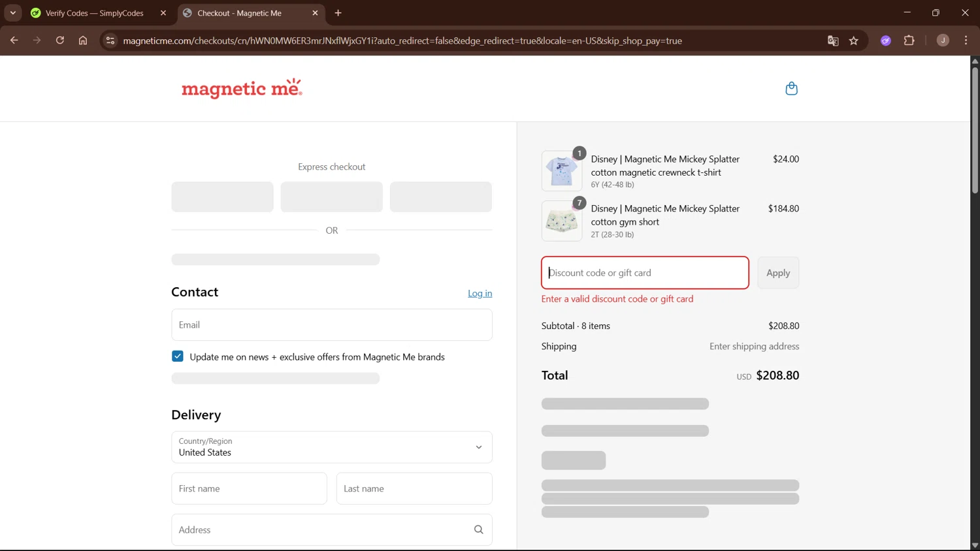Image resolution: width=980 pixels, height=551 pixels.
Task: Restore down the browser window
Action: (936, 12)
